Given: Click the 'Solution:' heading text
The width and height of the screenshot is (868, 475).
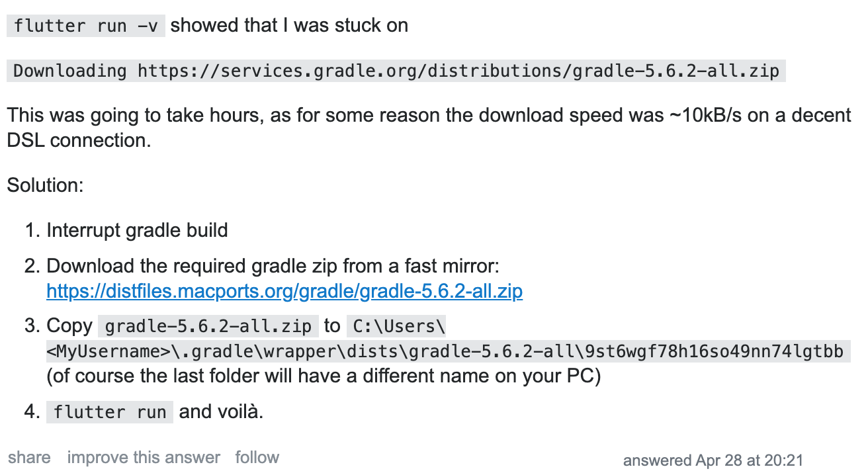Looking at the screenshot, I should pos(45,185).
